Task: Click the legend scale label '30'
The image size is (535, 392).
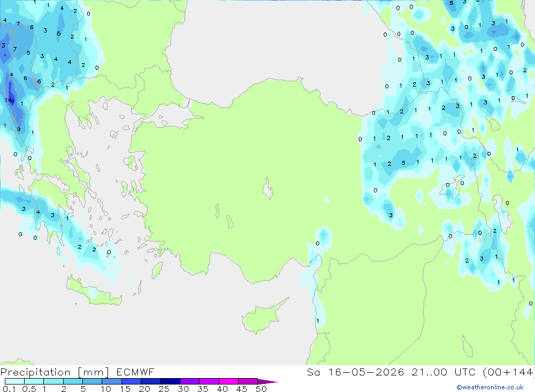Action: (183, 389)
